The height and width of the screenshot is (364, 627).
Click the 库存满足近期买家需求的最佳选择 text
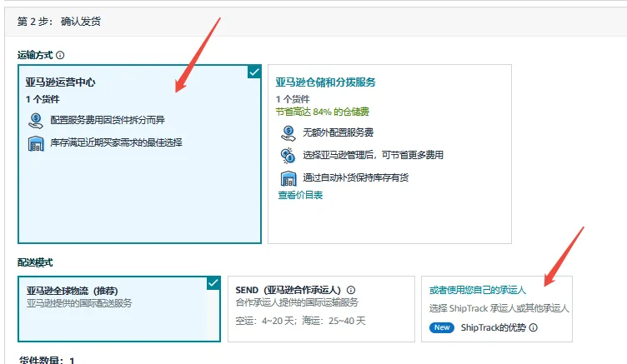tap(117, 142)
